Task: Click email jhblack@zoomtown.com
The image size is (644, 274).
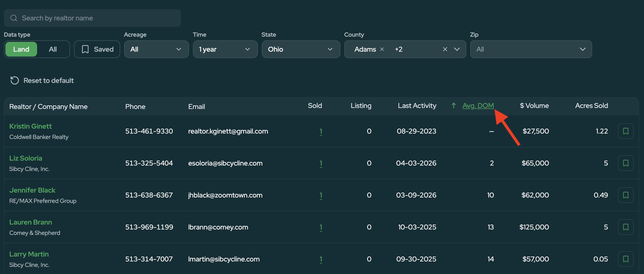Action: pos(225,196)
